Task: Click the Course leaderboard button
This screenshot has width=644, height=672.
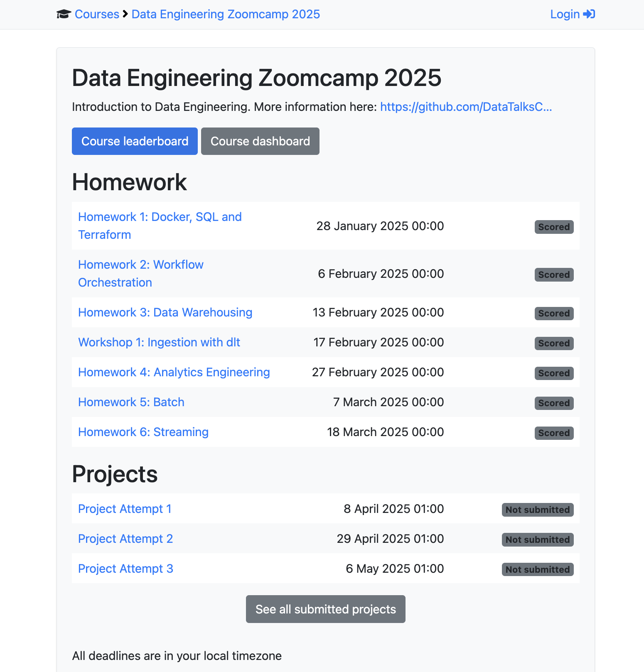Action: (134, 141)
